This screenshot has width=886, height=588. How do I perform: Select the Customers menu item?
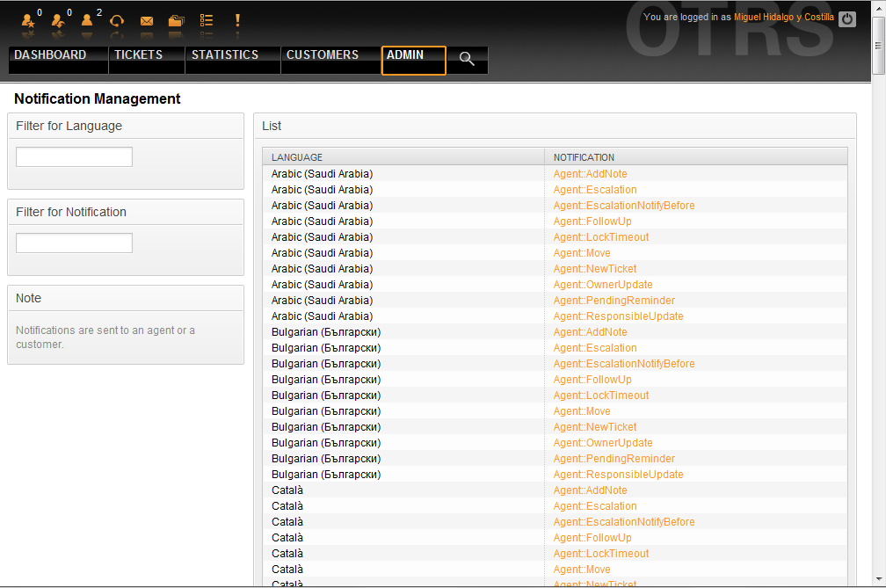[x=323, y=55]
